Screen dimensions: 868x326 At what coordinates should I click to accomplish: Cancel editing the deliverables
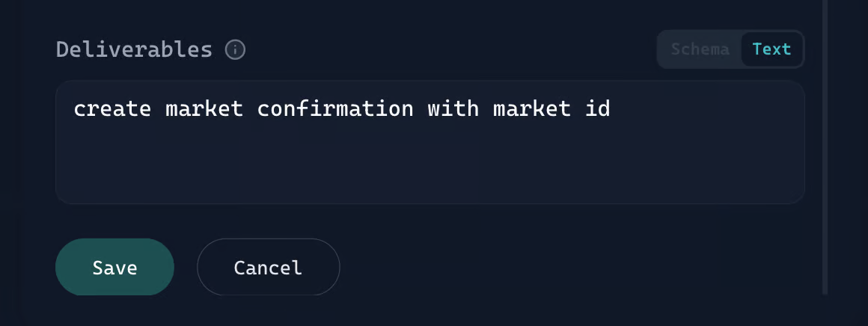268,267
